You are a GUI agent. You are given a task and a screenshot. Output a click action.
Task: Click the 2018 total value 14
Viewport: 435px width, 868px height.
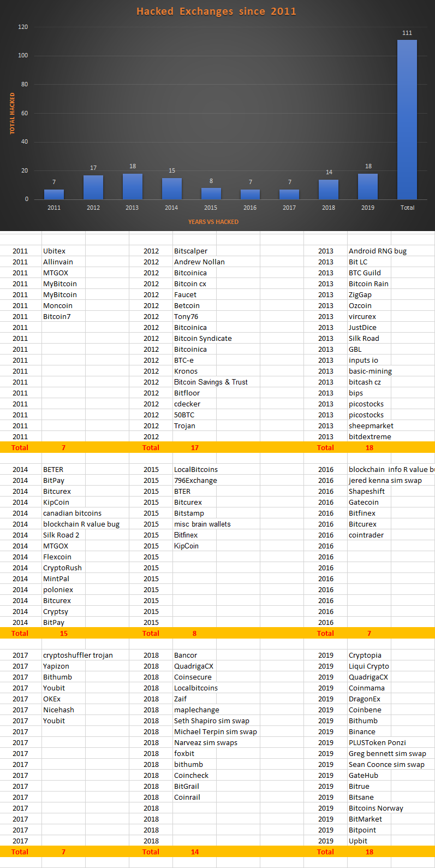195,852
